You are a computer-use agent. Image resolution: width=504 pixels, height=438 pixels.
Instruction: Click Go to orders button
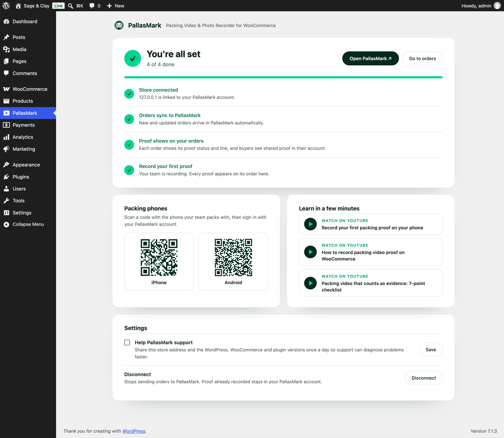click(422, 58)
